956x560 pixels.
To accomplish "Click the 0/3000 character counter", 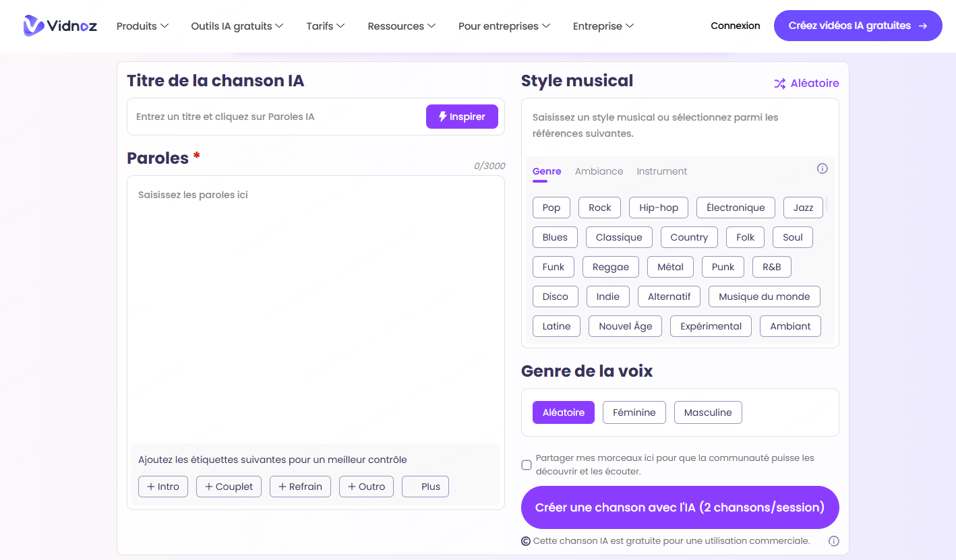I will (x=489, y=166).
